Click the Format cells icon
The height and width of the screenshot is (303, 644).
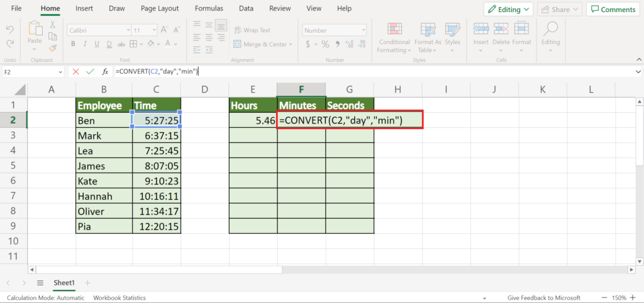click(x=521, y=29)
